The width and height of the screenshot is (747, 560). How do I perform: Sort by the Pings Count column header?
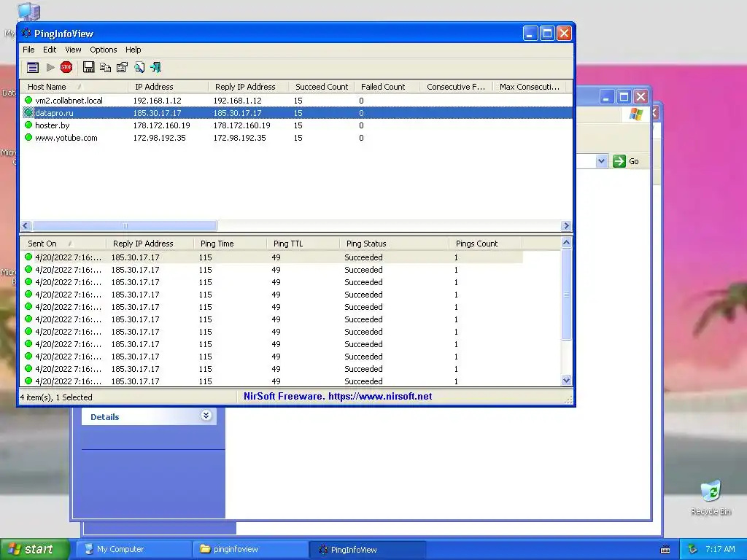(485, 244)
